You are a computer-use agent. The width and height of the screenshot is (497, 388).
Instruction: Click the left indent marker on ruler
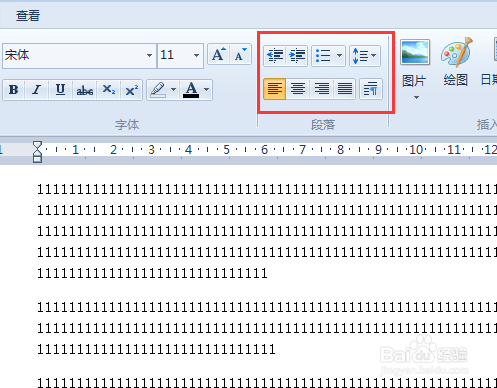point(37,159)
